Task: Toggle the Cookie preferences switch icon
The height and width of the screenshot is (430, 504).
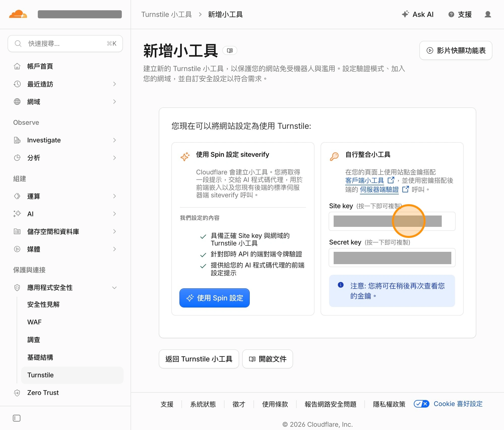Action: [421, 404]
